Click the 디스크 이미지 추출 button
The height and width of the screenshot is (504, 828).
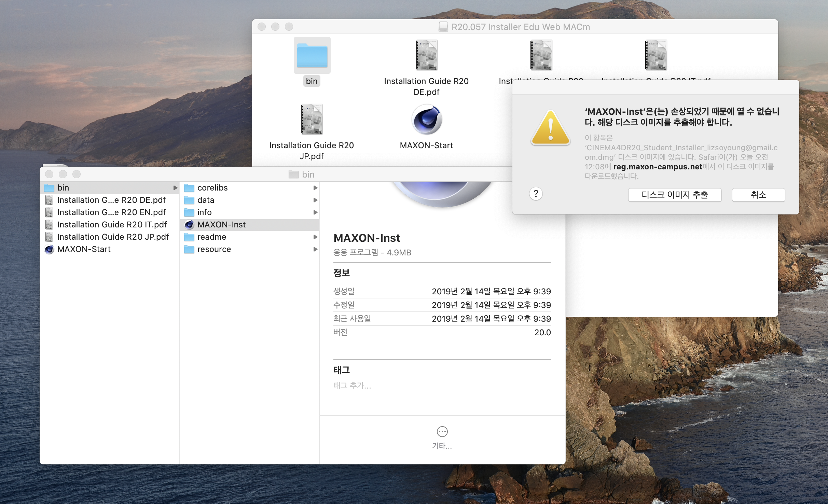pos(675,195)
